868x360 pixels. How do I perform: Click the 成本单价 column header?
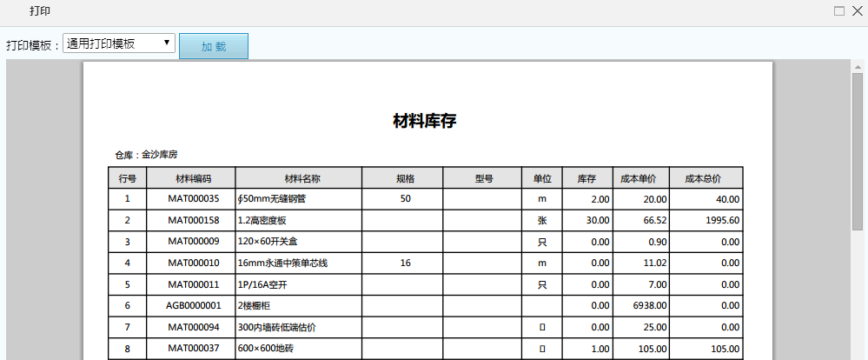click(639, 178)
